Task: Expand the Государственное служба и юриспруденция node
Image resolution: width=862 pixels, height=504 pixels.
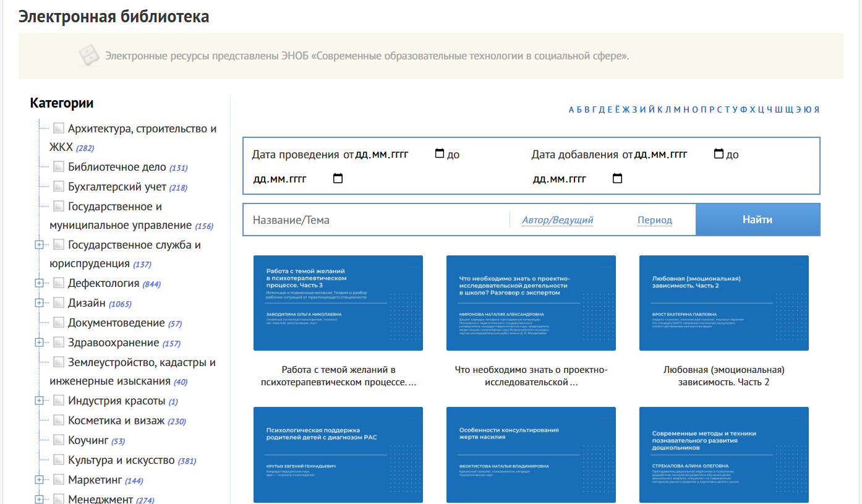Action: click(x=39, y=245)
